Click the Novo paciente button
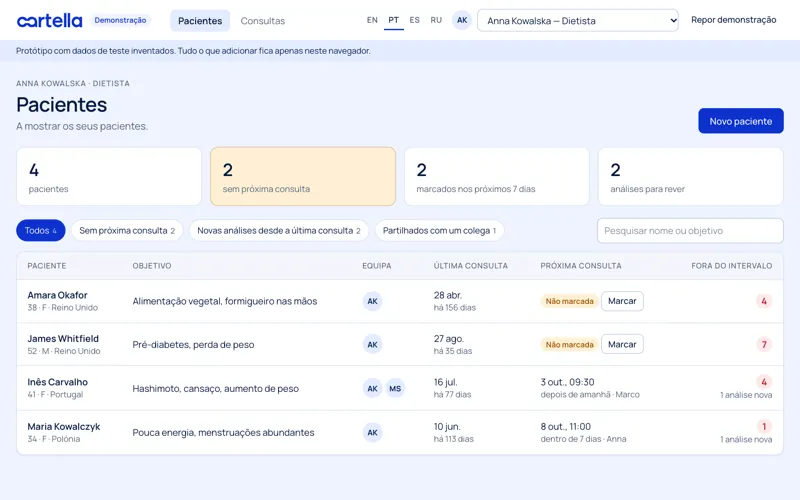Image resolution: width=800 pixels, height=500 pixels. tap(741, 121)
